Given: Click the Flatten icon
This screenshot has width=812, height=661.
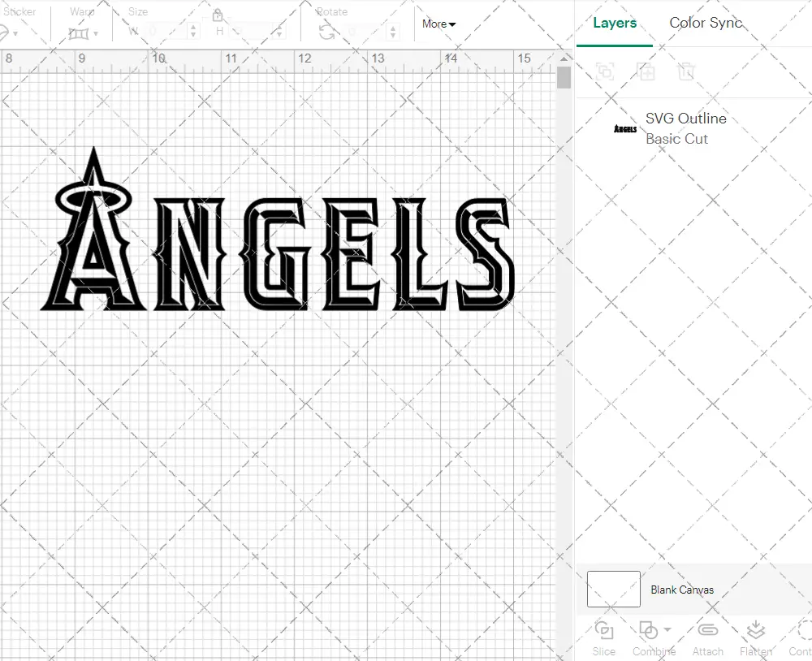Looking at the screenshot, I should tap(755, 631).
